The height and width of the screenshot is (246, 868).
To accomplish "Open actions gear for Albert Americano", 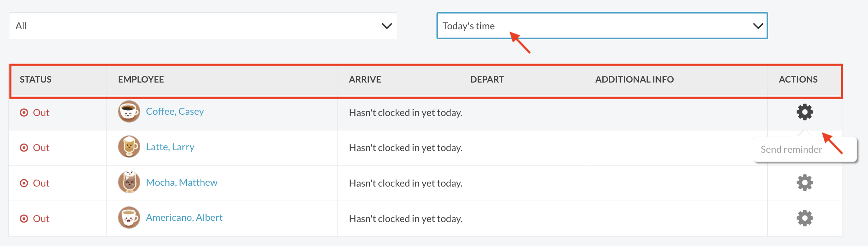I will pos(804,218).
